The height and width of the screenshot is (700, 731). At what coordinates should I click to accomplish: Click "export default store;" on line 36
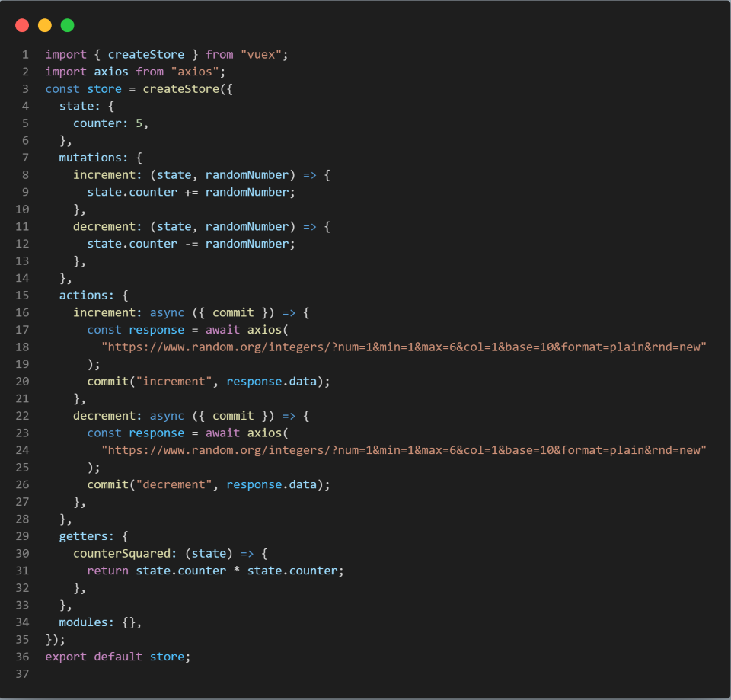tap(118, 657)
